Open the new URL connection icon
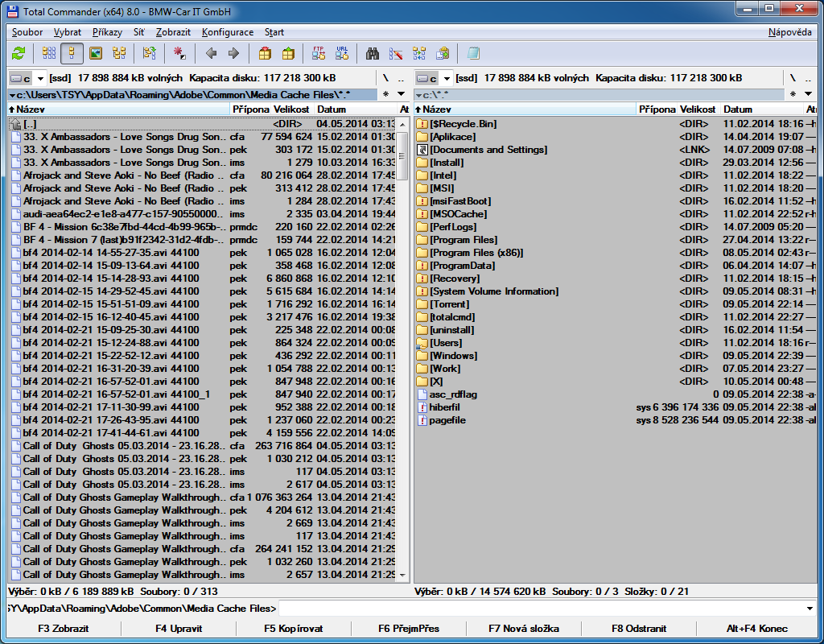The height and width of the screenshot is (644, 824). tap(342, 53)
